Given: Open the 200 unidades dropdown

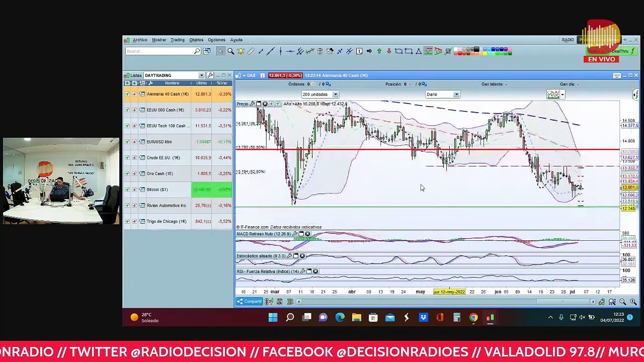Looking at the screenshot, I should coord(335,95).
